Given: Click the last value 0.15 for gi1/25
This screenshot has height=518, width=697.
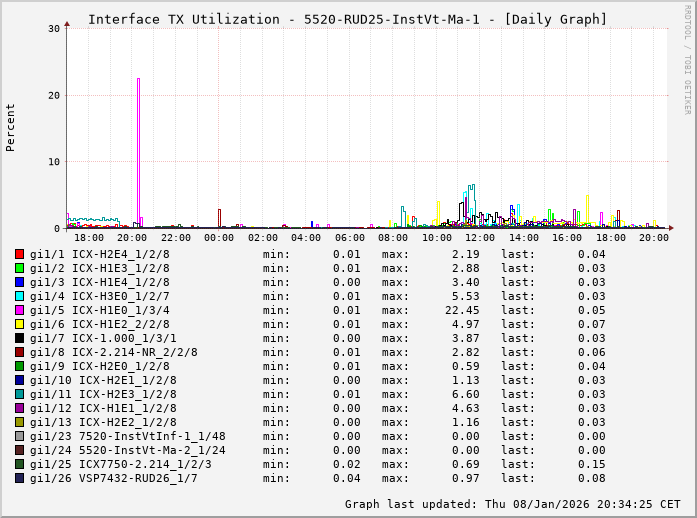Looking at the screenshot, I should click(592, 464).
